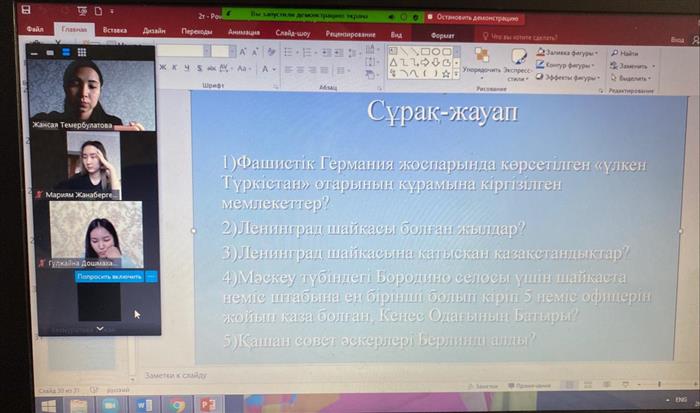Open Chrome browser in taskbar
Viewport: 700px width, 413px height.
[176, 404]
